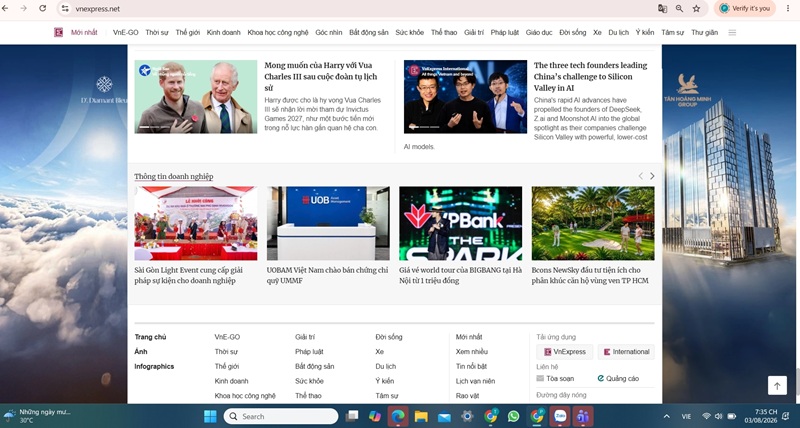800x428 pixels.
Task: Open Kinh doanh in top navigation
Action: (223, 32)
